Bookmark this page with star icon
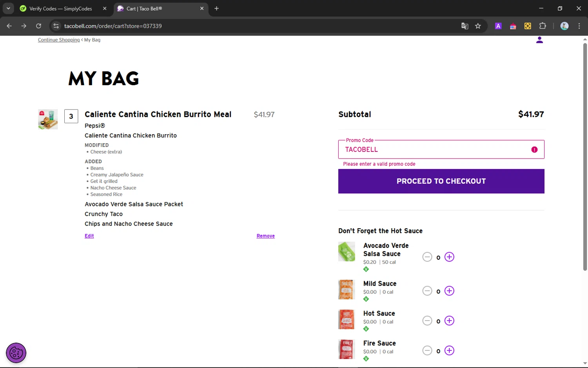588x368 pixels. click(478, 26)
